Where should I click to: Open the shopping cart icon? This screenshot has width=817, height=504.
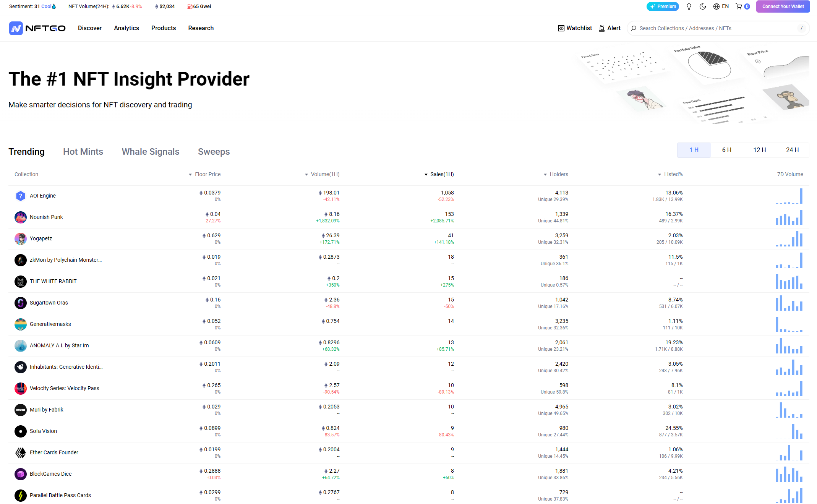[742, 6]
